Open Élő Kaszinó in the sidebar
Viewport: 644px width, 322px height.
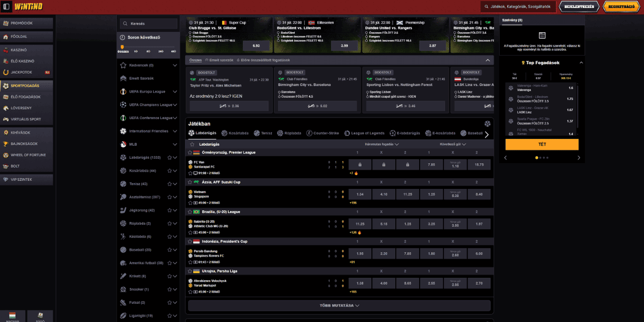click(x=26, y=61)
